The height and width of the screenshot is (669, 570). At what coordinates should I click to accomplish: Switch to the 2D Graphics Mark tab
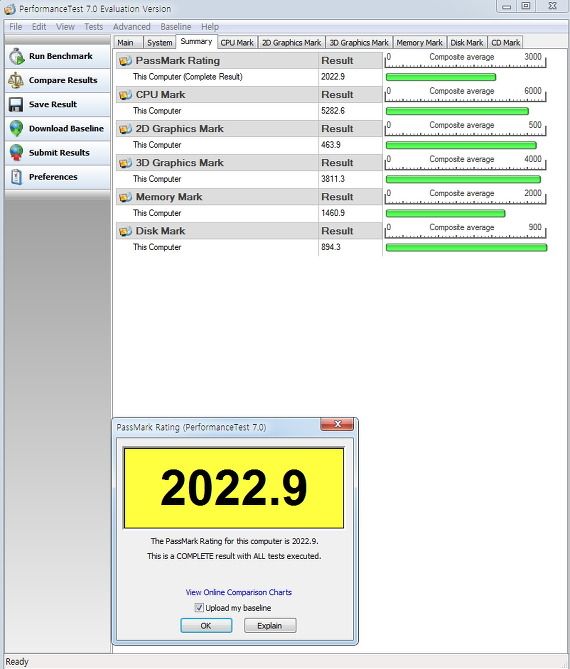click(x=291, y=43)
